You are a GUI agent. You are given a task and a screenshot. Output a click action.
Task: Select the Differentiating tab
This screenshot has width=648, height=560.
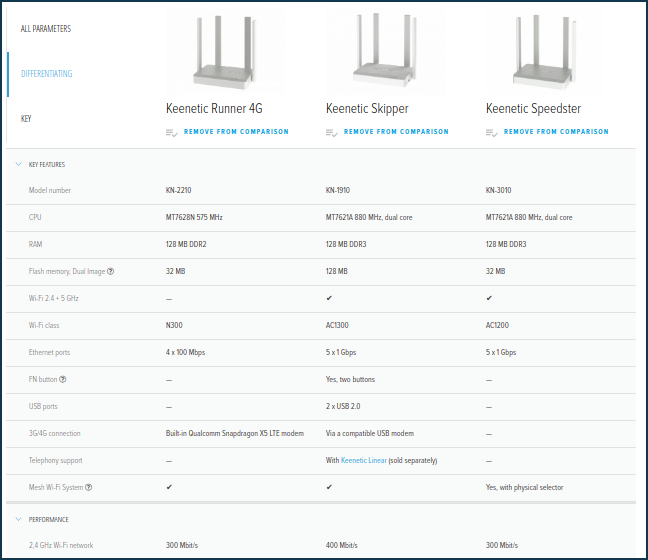point(47,74)
